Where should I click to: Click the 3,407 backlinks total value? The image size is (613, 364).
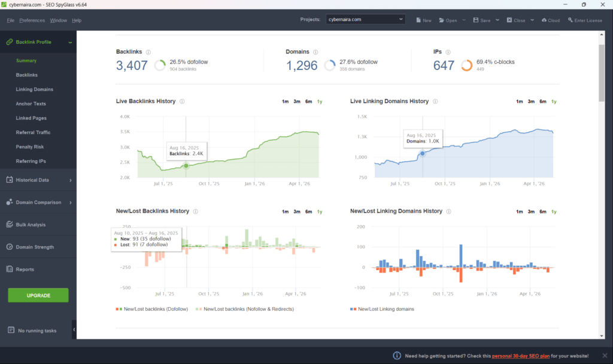[132, 65]
